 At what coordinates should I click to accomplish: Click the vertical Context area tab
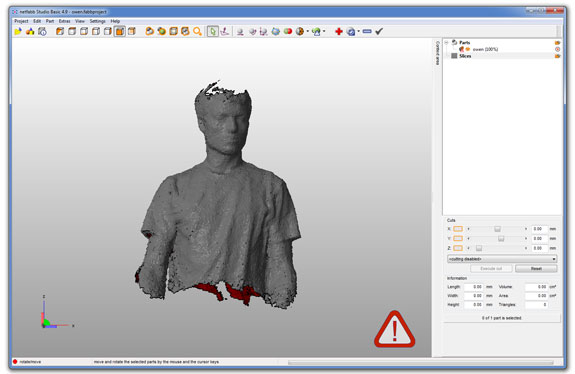[437, 53]
